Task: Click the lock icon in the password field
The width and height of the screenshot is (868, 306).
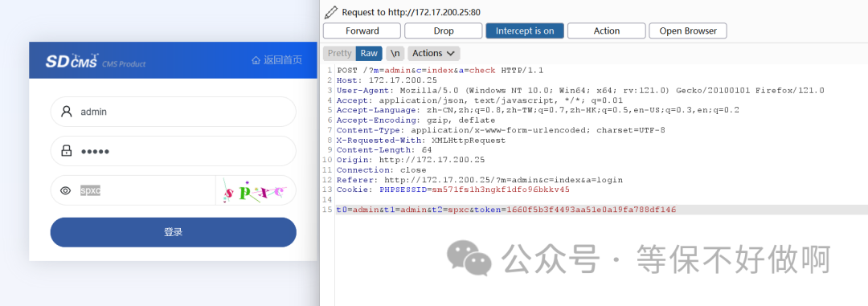Action: coord(67,151)
